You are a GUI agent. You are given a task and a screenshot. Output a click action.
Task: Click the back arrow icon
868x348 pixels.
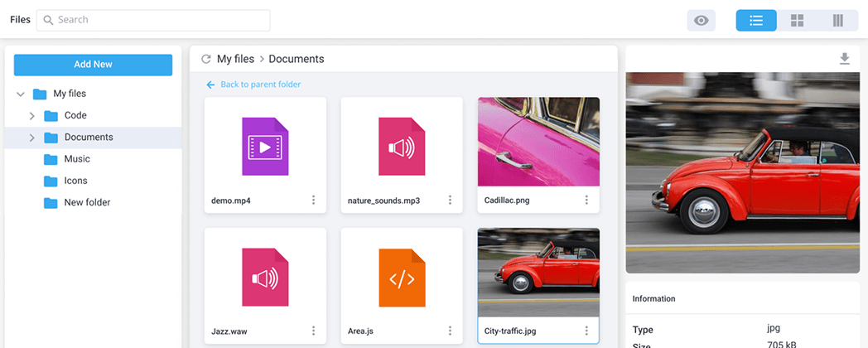point(210,85)
